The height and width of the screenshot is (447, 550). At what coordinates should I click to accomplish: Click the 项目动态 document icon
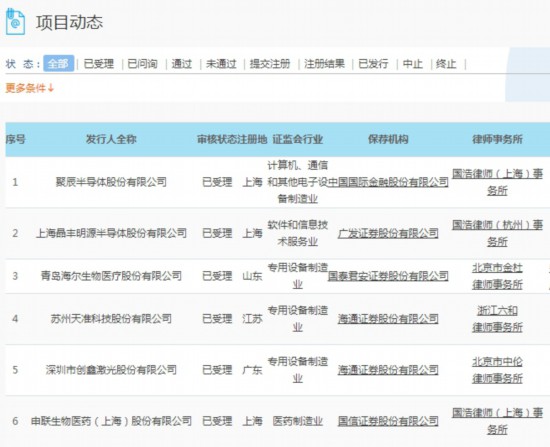[x=15, y=22]
